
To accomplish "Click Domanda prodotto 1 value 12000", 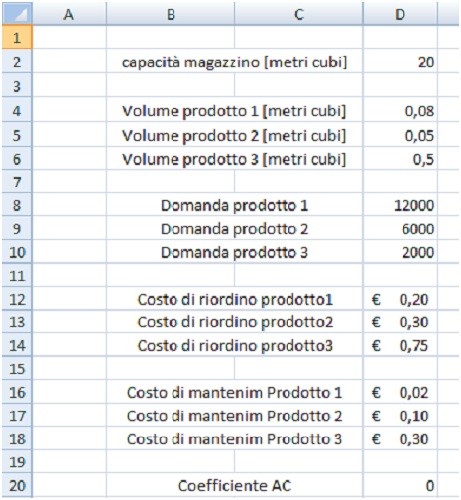I will click(400, 205).
